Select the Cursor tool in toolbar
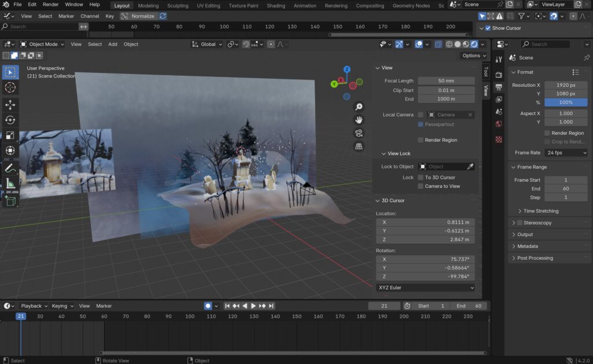The width and height of the screenshot is (593, 364). pos(10,87)
